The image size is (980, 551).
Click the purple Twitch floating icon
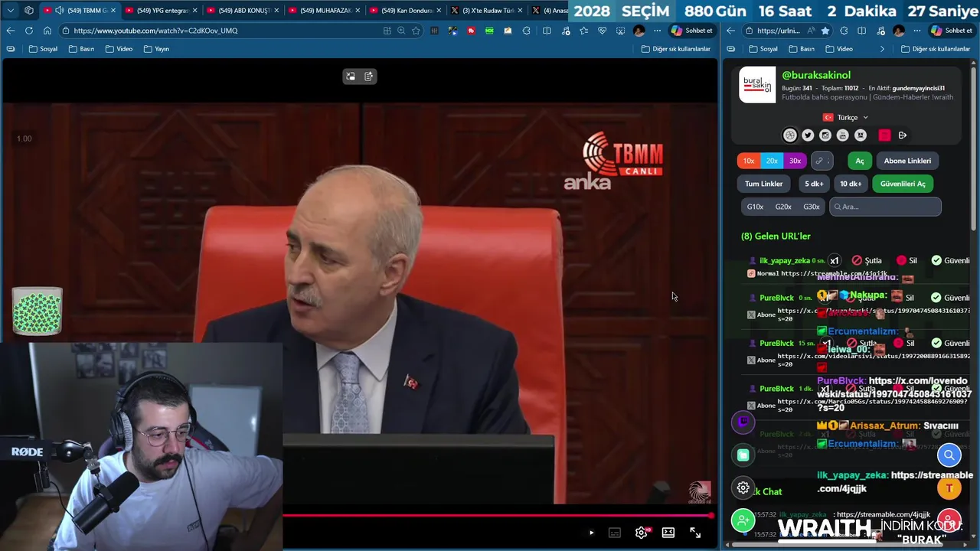[743, 422]
